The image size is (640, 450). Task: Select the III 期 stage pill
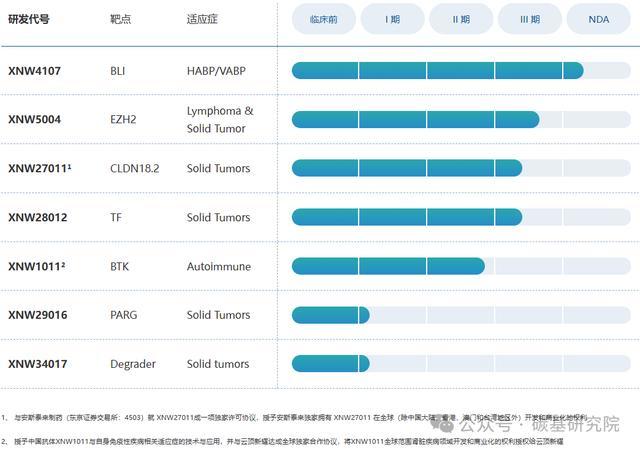pos(530,19)
